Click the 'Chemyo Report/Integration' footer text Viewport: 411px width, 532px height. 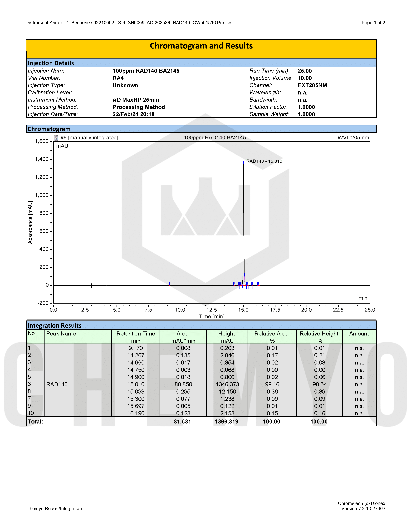pos(54,509)
